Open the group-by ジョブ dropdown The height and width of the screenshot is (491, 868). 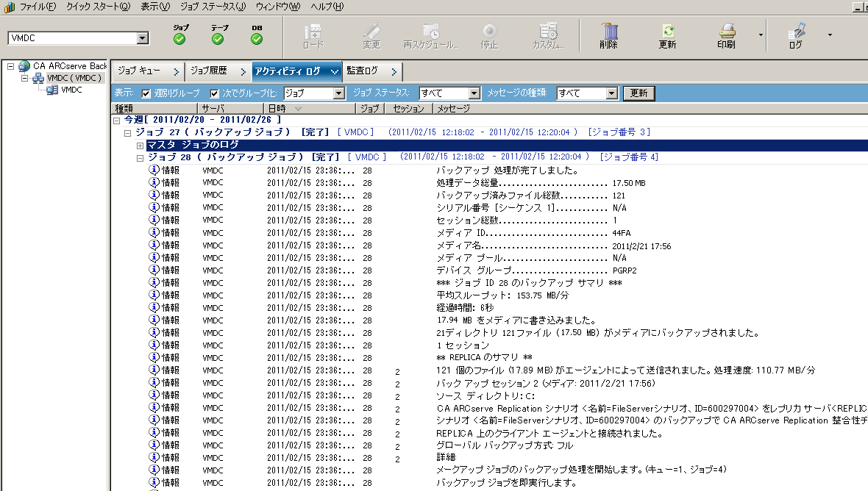(339, 93)
